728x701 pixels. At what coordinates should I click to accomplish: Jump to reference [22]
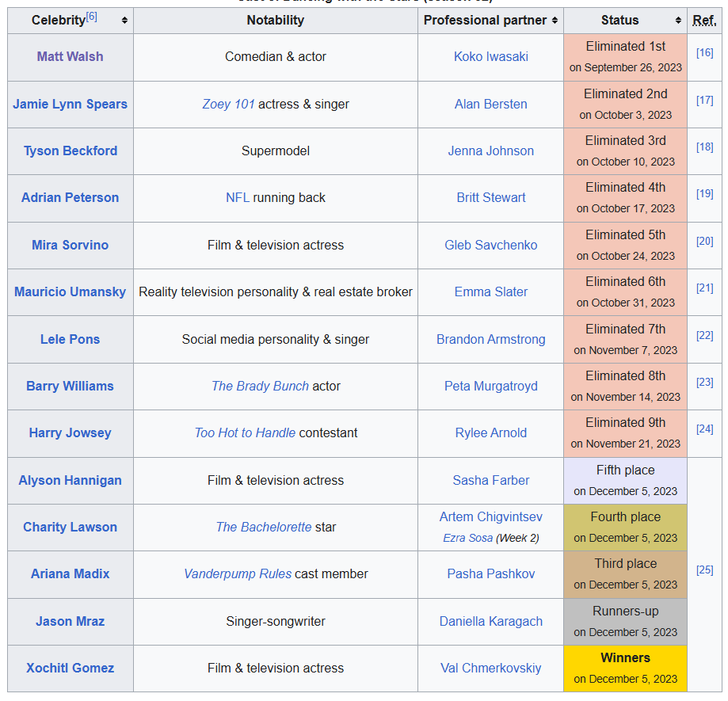point(704,336)
